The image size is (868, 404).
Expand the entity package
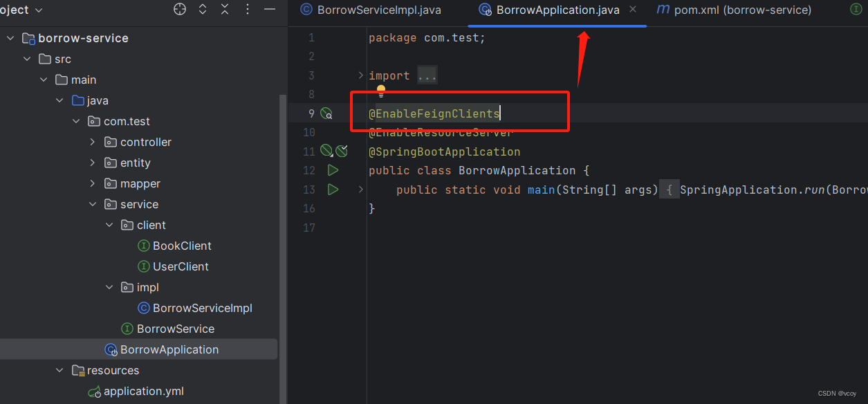click(x=93, y=163)
